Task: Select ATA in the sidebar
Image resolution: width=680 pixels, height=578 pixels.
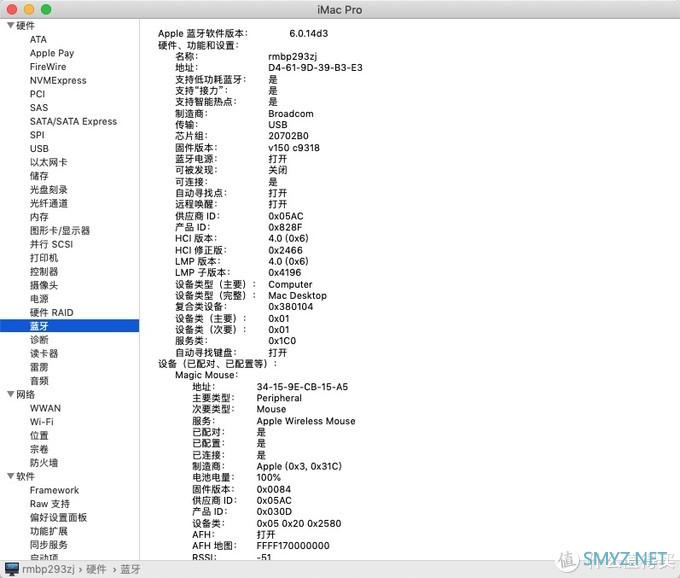Action: pos(38,39)
